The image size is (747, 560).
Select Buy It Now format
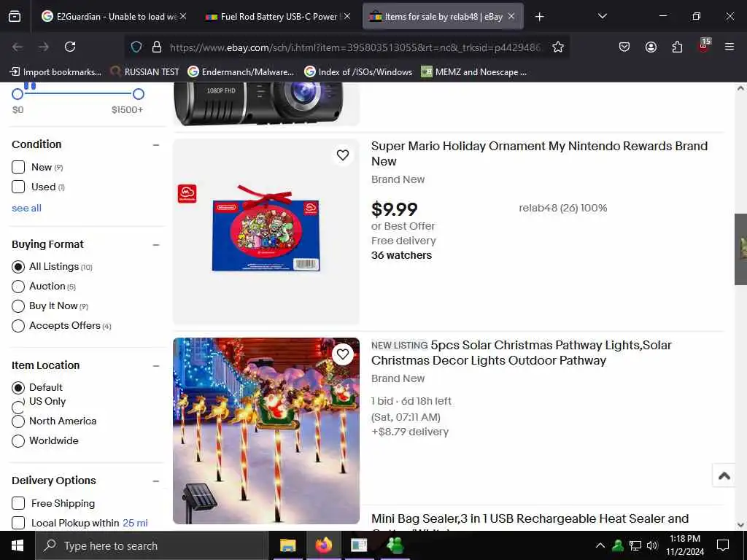(18, 306)
